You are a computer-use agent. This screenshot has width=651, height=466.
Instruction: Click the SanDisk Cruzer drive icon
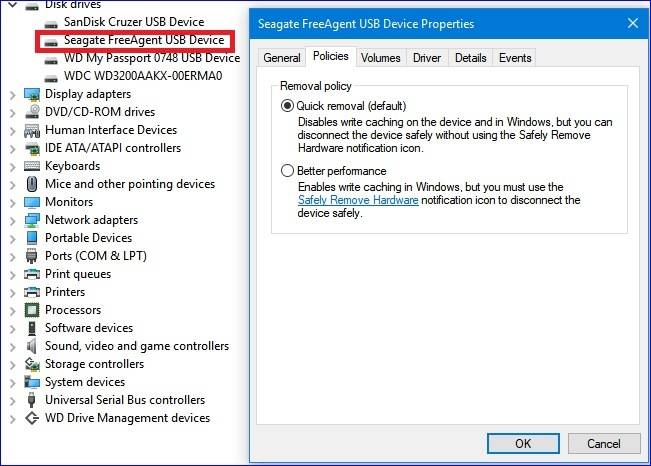point(50,22)
